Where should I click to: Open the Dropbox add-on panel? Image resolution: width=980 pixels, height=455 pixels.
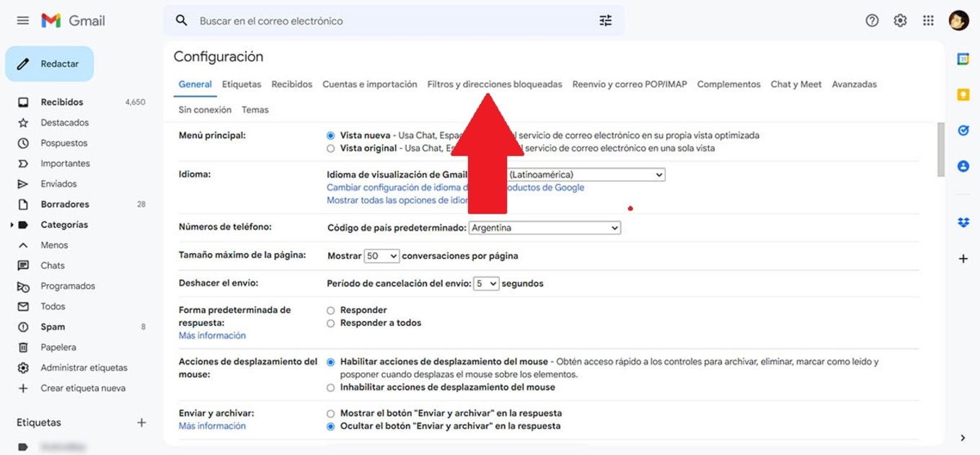[963, 223]
